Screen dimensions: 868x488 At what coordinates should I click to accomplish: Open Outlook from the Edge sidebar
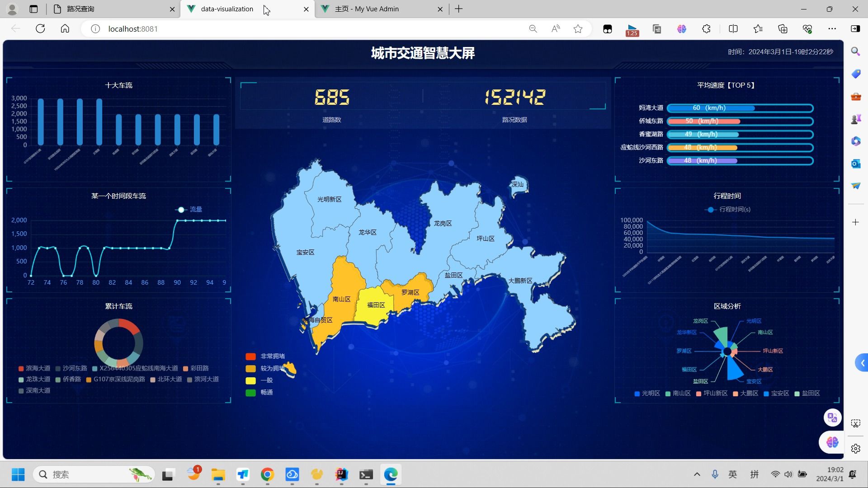pos(855,164)
